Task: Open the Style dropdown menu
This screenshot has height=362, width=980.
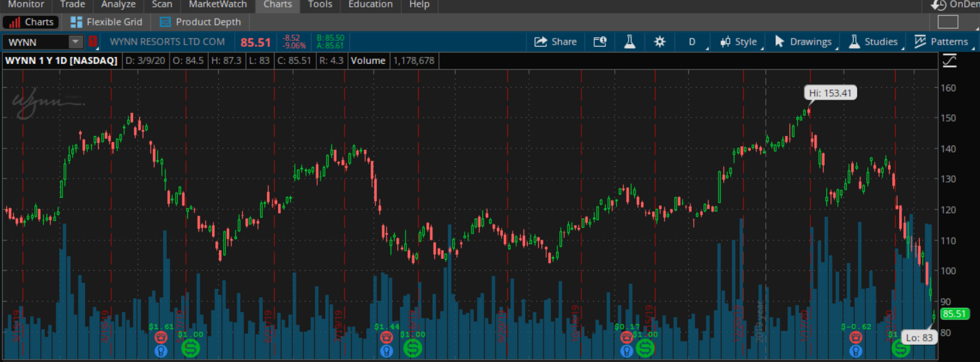Action: pos(738,42)
